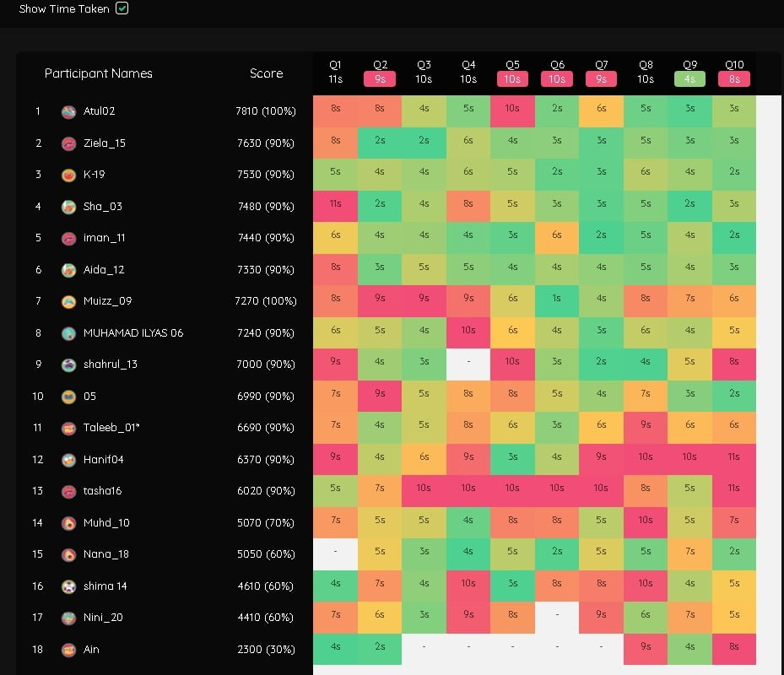Image resolution: width=784 pixels, height=675 pixels.
Task: Click Hanif04's avatar icon
Action: coord(69,460)
